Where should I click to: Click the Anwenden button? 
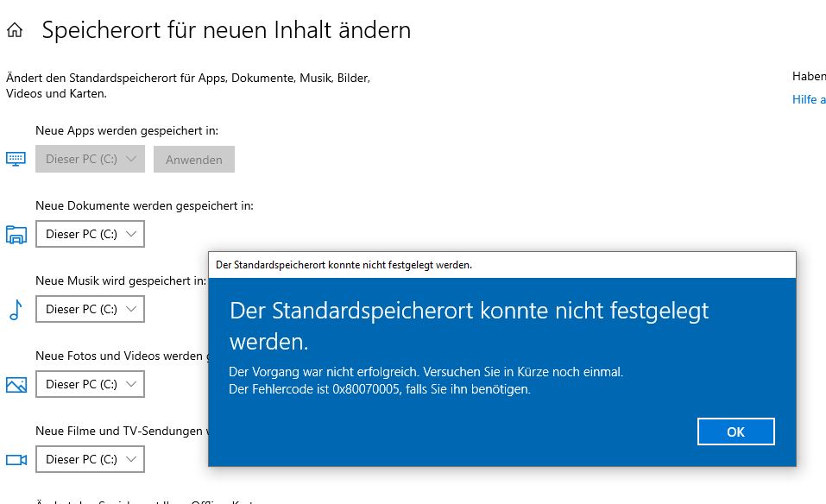[x=194, y=159]
